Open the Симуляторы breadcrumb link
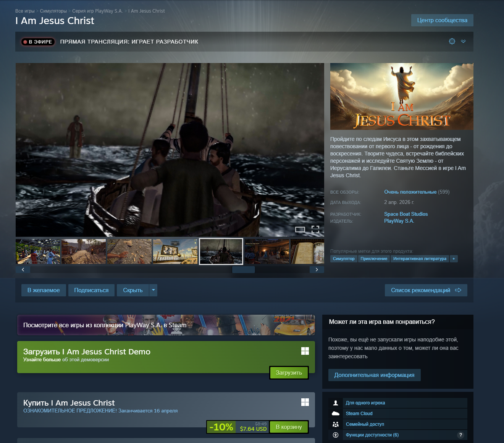 coord(53,11)
